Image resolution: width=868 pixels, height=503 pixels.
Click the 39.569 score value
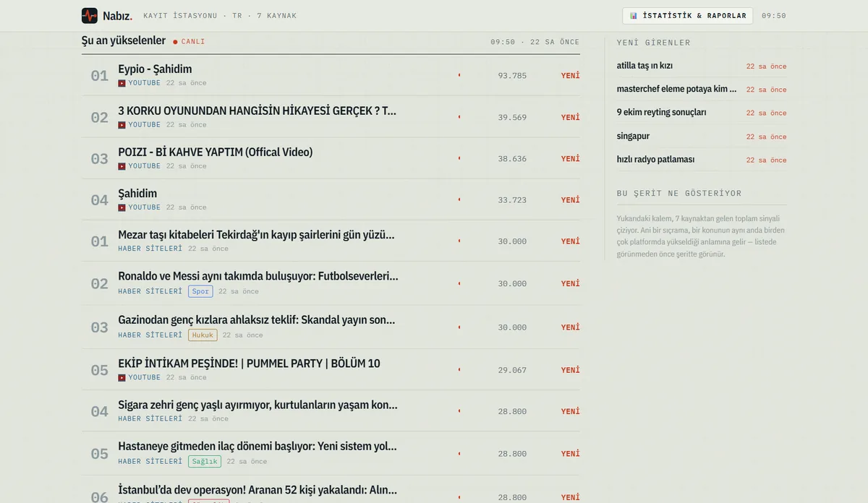coord(512,117)
